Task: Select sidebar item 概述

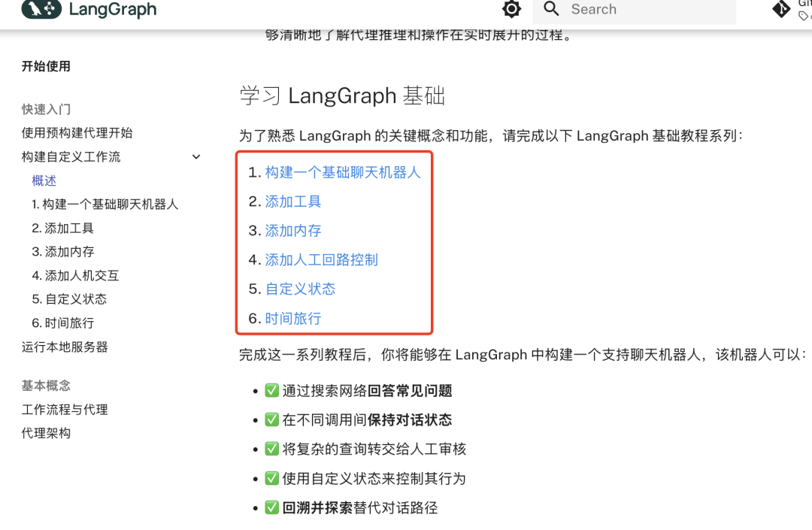Action: tap(44, 180)
